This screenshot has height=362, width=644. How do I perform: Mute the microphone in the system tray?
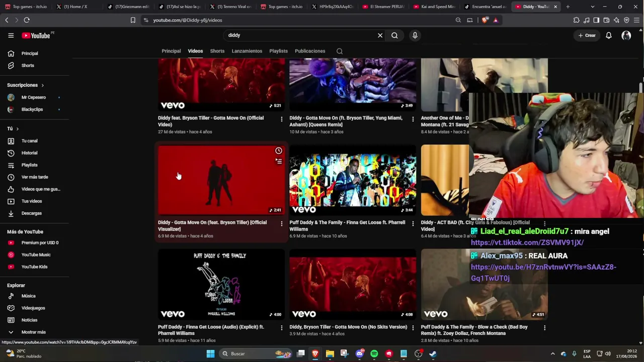574,353
